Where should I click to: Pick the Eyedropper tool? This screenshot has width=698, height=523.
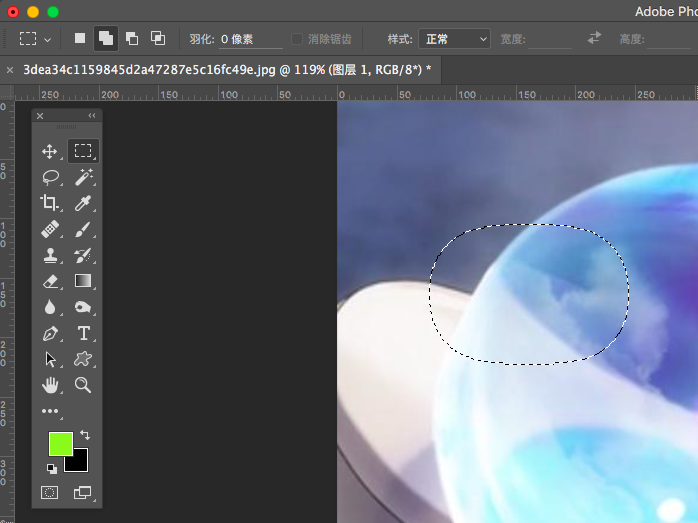[x=83, y=203]
